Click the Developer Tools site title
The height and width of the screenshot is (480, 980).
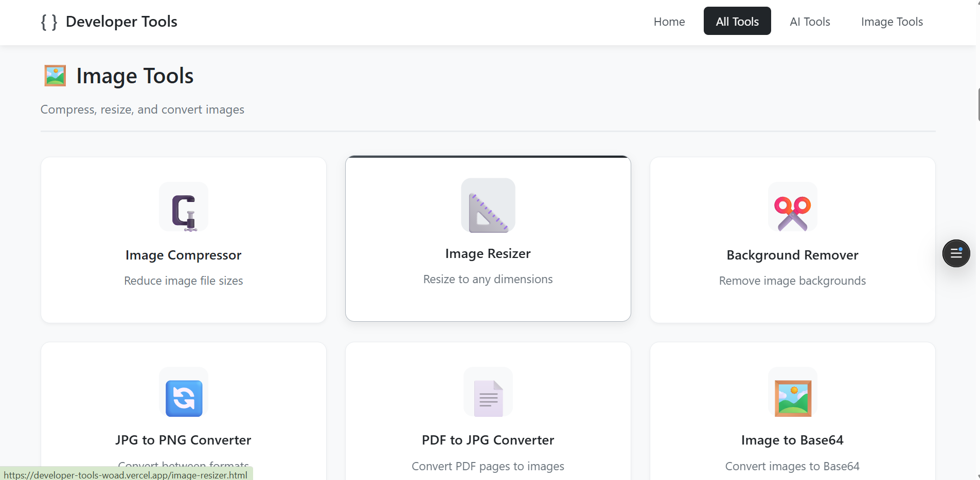point(121,22)
